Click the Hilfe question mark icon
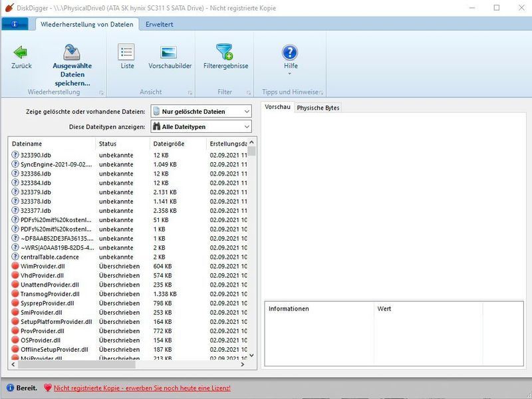532x399 pixels. tap(290, 52)
